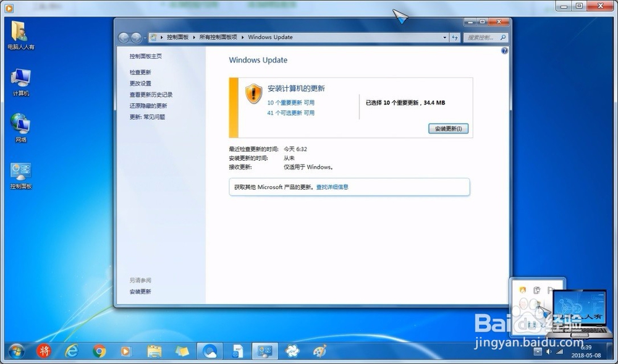The width and height of the screenshot is (618, 364).
Task: Click power plug icon in tray popup
Action: (536, 290)
